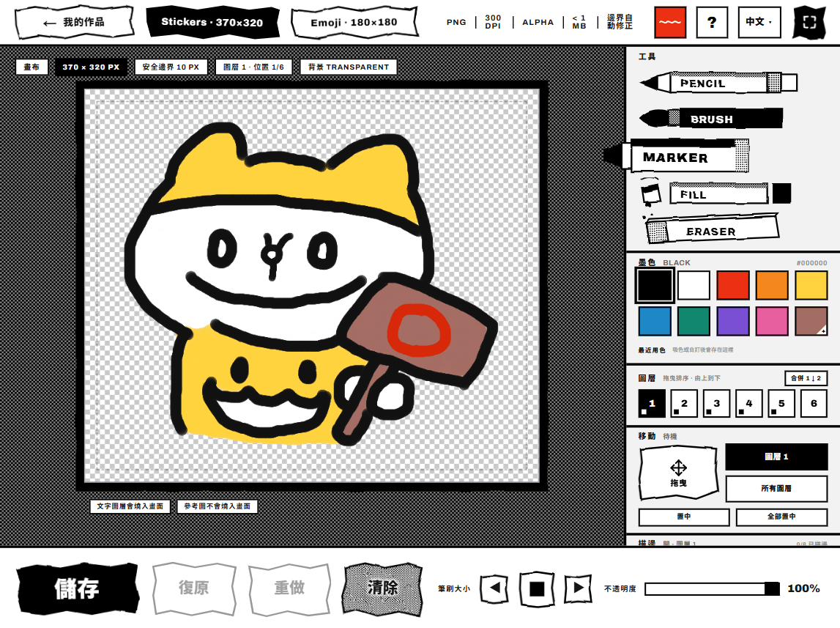This screenshot has height=628, width=840.
Task: Select the Brush tool
Action: tap(711, 119)
